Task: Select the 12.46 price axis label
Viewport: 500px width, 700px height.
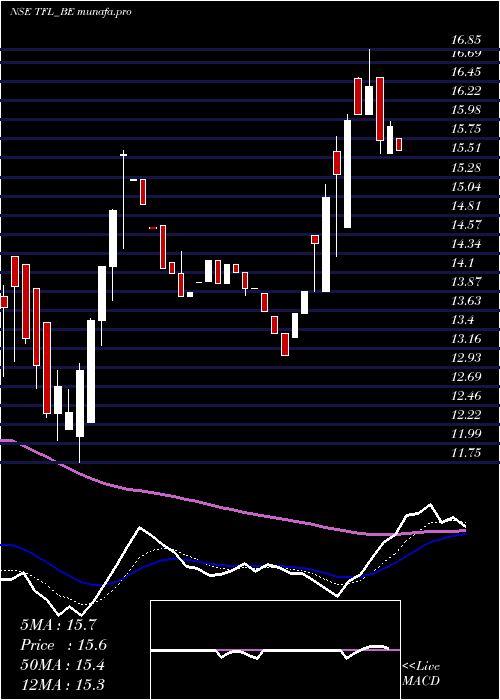Action: click(466, 396)
